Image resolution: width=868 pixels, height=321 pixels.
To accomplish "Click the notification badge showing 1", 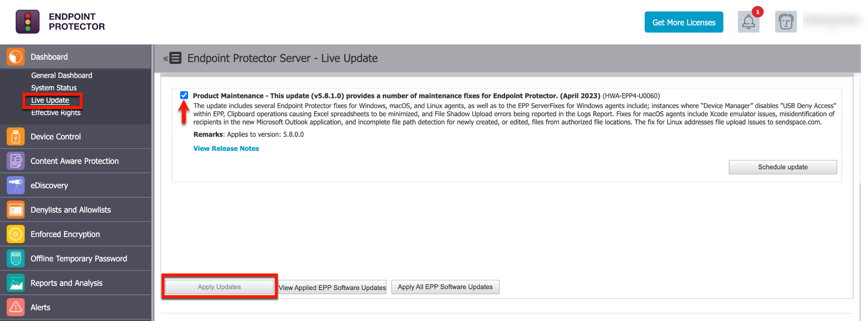I will tap(758, 12).
